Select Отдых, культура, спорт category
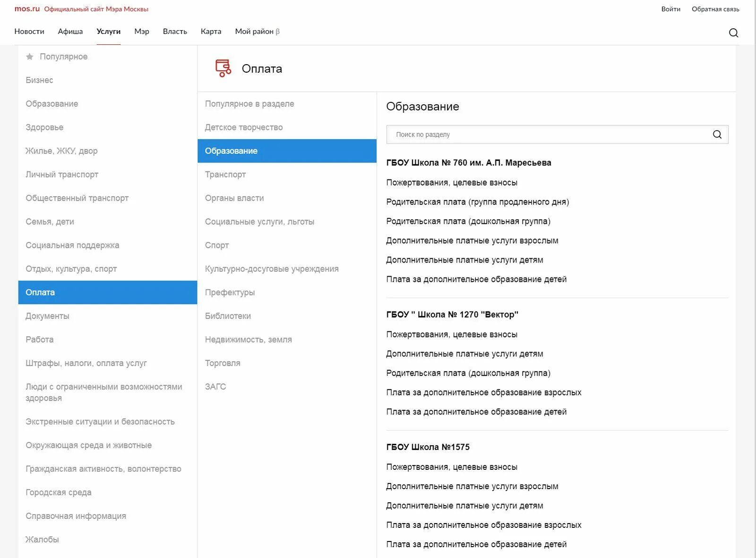Image resolution: width=756 pixels, height=558 pixels. (108, 269)
